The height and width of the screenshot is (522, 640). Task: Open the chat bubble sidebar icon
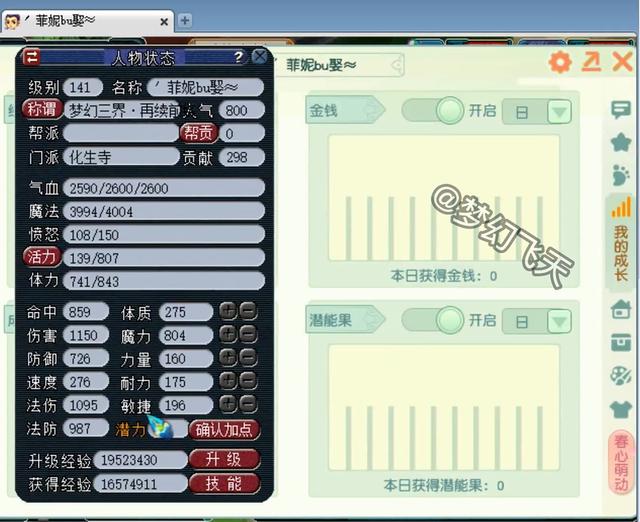coord(621,110)
